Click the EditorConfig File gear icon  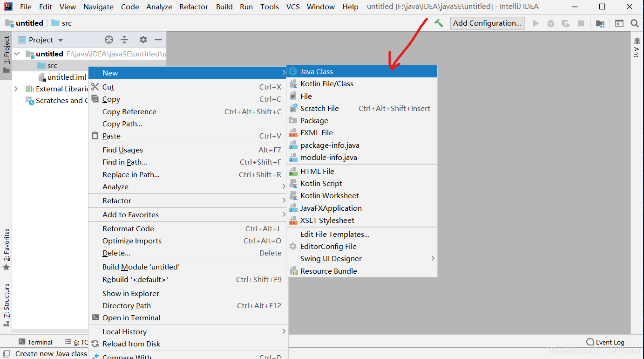tap(293, 246)
